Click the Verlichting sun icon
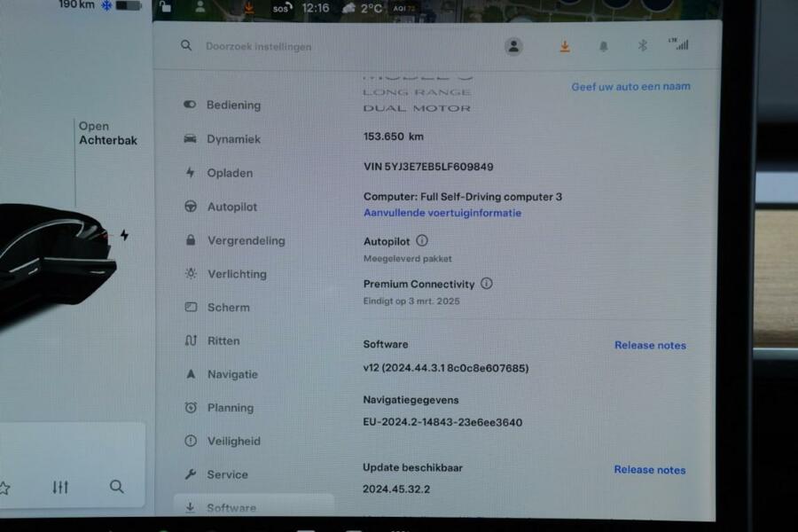798x532 pixels. pos(191,273)
